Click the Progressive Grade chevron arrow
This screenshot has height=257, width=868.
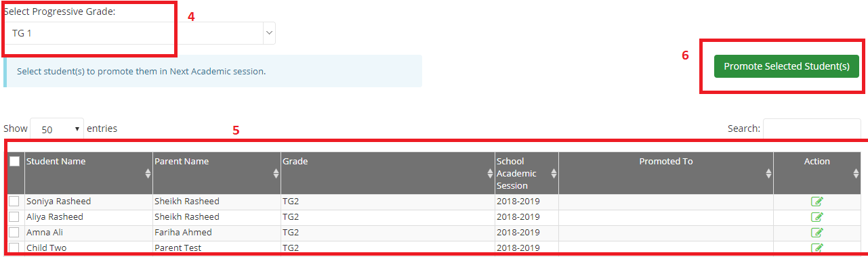269,32
